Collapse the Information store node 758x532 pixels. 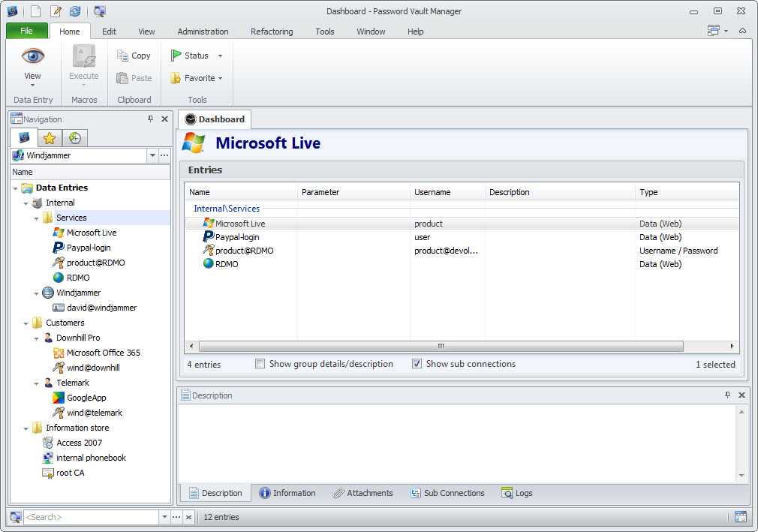[26, 428]
